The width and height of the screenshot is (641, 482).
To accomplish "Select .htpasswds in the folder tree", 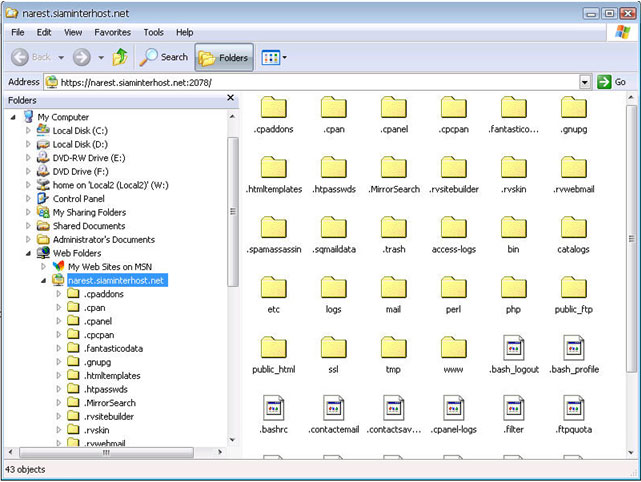I will coord(106,389).
